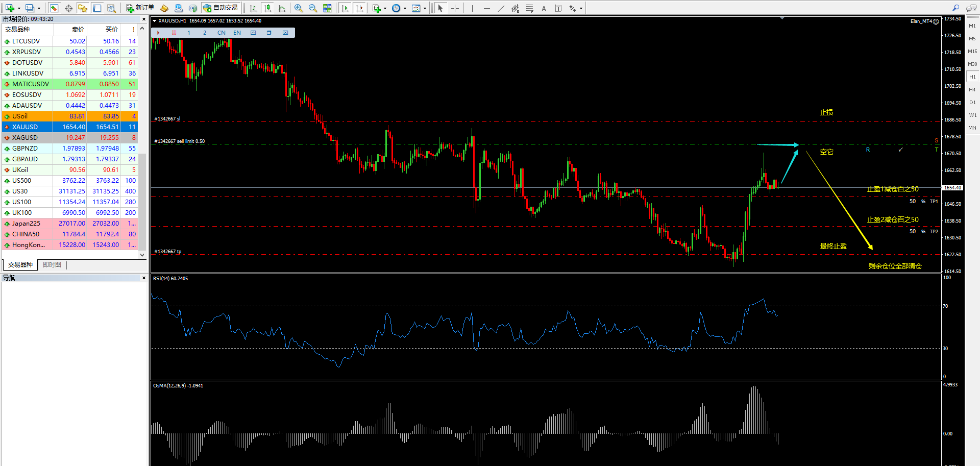Select the horizontal line drawing tool
The width and height of the screenshot is (980, 466).
487,8
